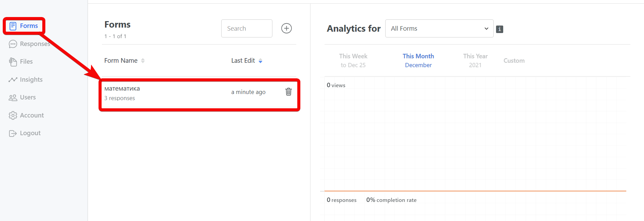This screenshot has height=221, width=644.
Task: Click the Forms document icon in sidebar
Action: pyautogui.click(x=13, y=26)
